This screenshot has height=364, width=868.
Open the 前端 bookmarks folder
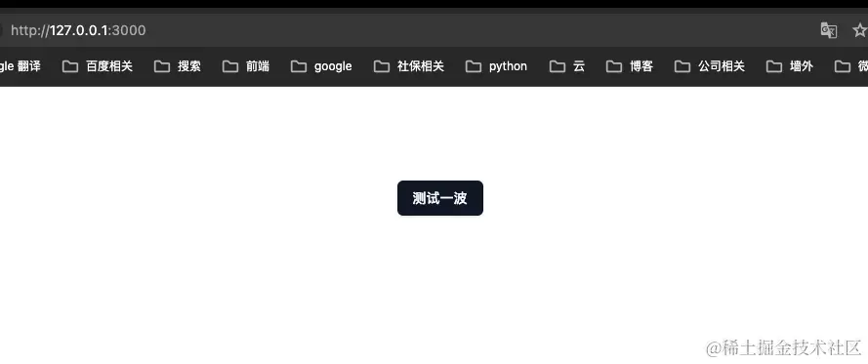(x=246, y=66)
